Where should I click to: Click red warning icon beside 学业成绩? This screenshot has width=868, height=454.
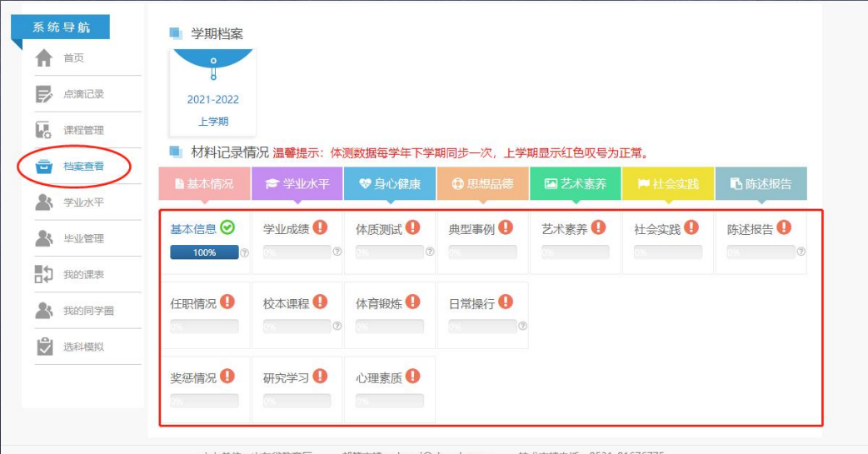tap(320, 228)
